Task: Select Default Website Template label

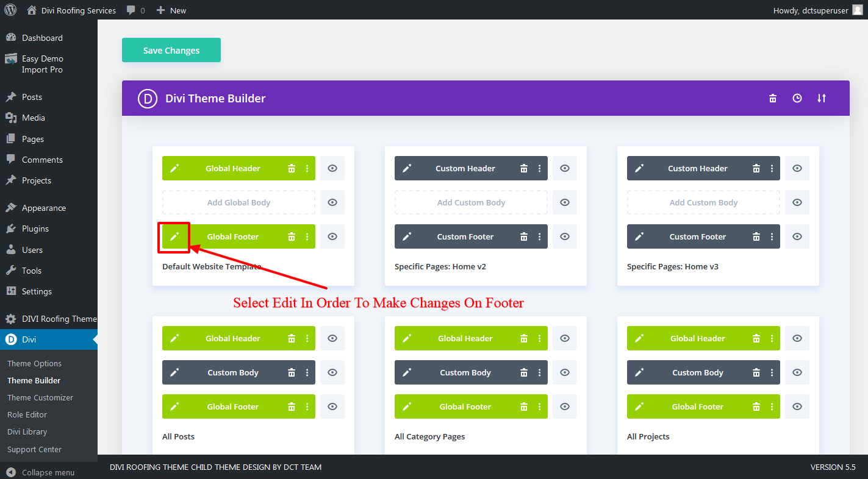Action: pyautogui.click(x=212, y=266)
